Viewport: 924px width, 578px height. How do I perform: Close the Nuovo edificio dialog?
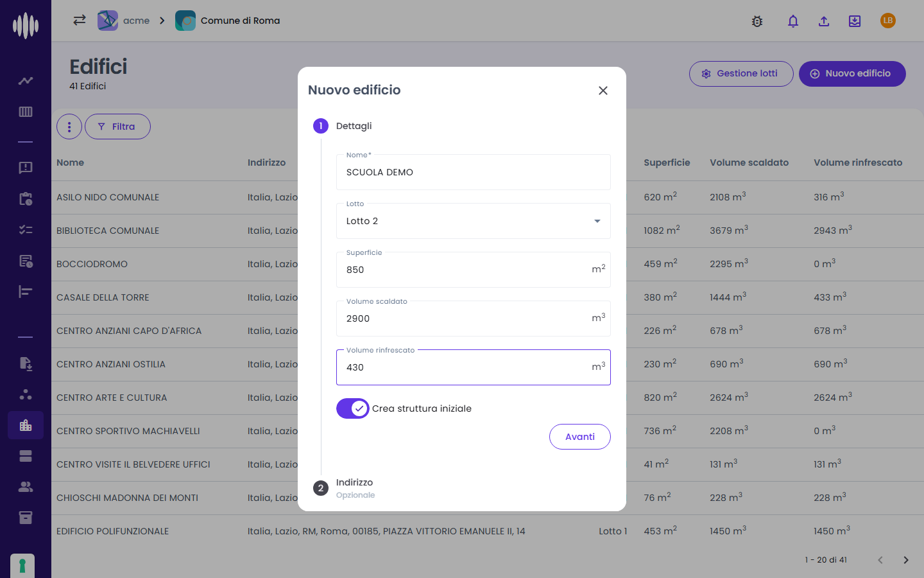[x=603, y=91]
